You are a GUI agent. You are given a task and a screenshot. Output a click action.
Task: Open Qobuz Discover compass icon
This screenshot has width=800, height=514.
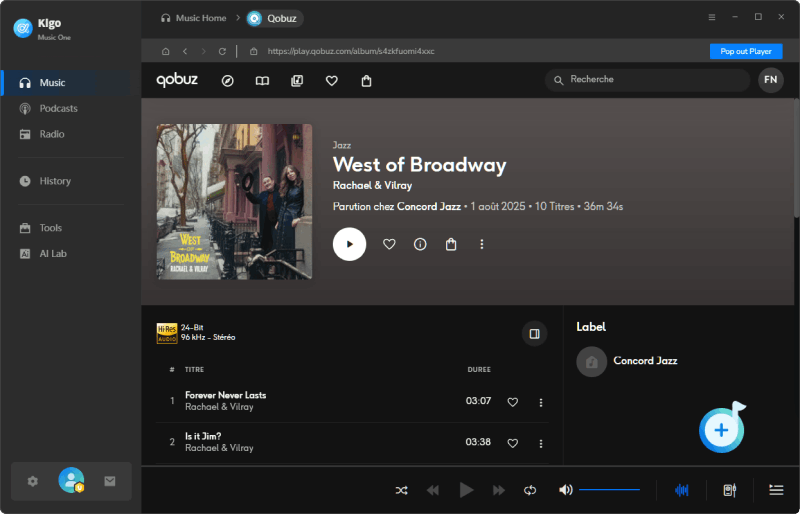pyautogui.click(x=228, y=81)
